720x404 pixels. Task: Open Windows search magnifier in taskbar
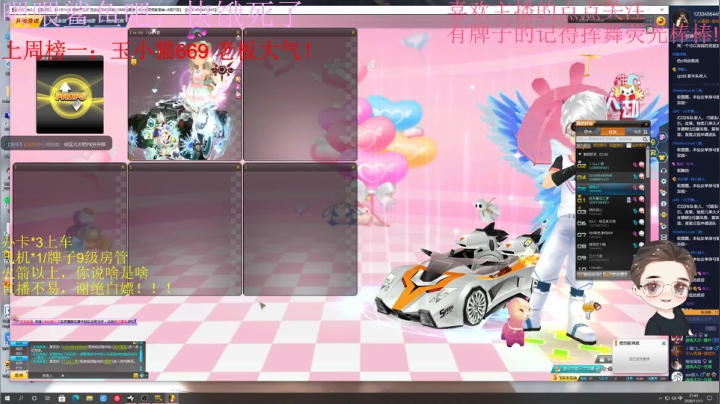coord(21,398)
